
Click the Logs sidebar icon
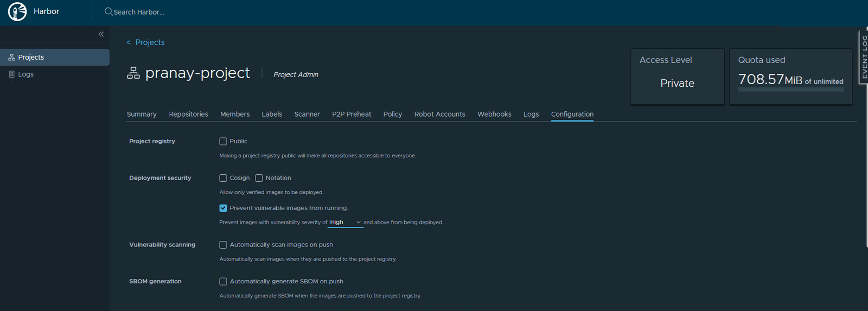coord(11,74)
